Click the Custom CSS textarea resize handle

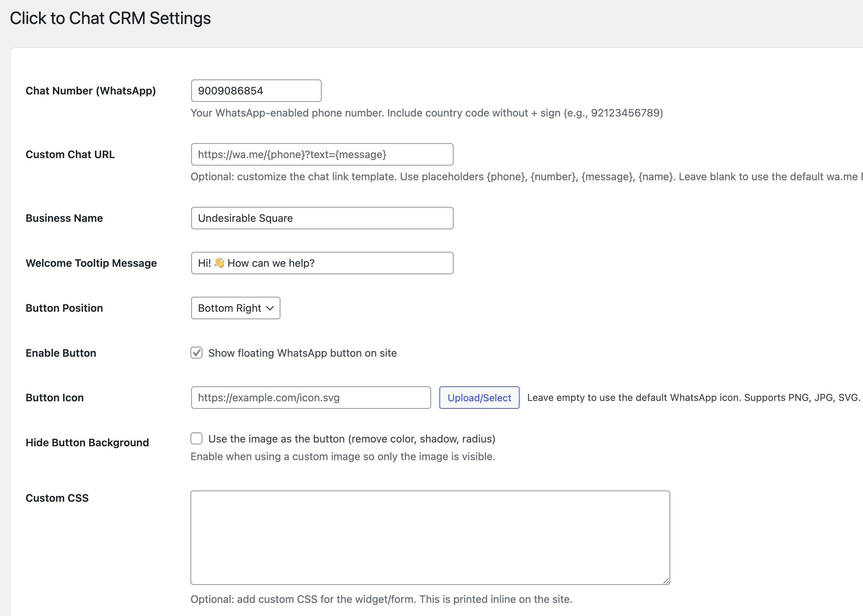coord(666,581)
